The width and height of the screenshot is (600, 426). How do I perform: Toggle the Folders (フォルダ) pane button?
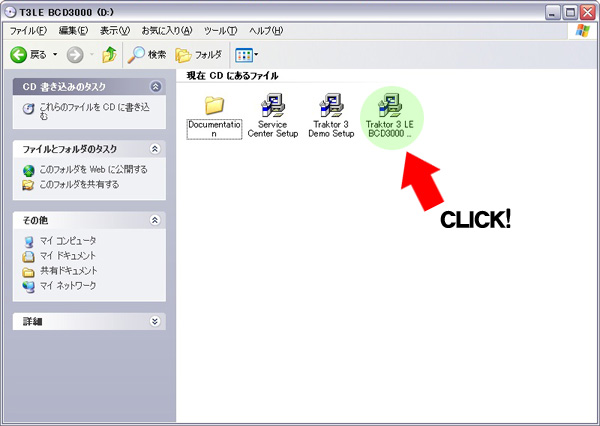tap(199, 55)
